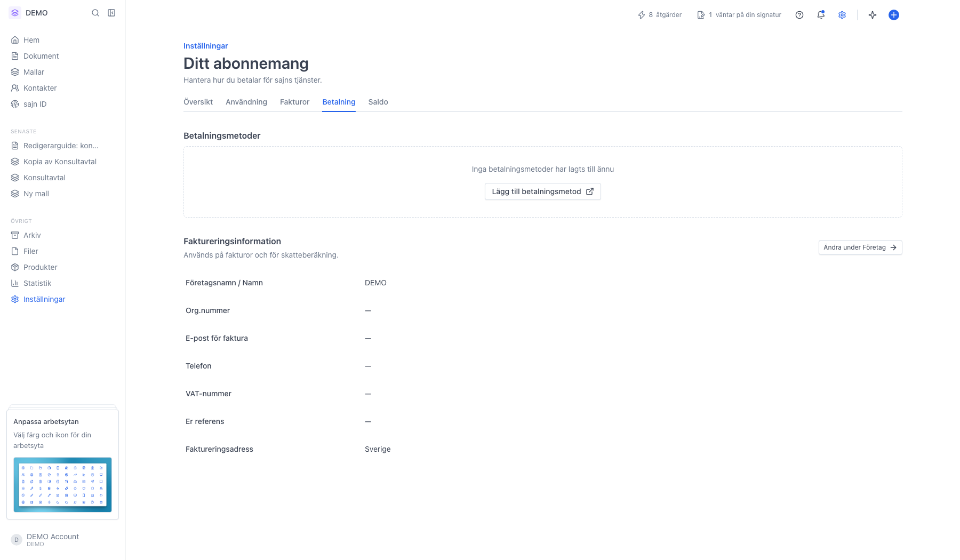Follow the Inställningar breadcrumb link

(206, 46)
